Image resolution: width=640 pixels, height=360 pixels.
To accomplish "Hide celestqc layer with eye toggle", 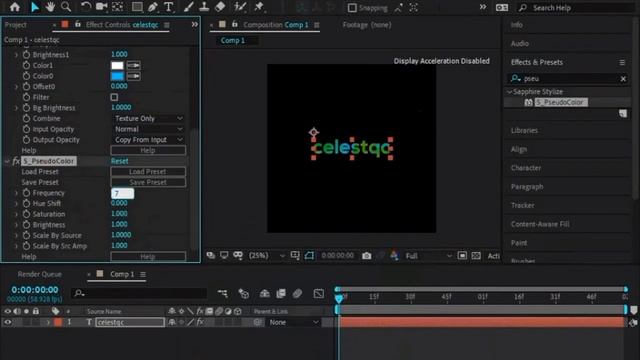I will [7, 322].
